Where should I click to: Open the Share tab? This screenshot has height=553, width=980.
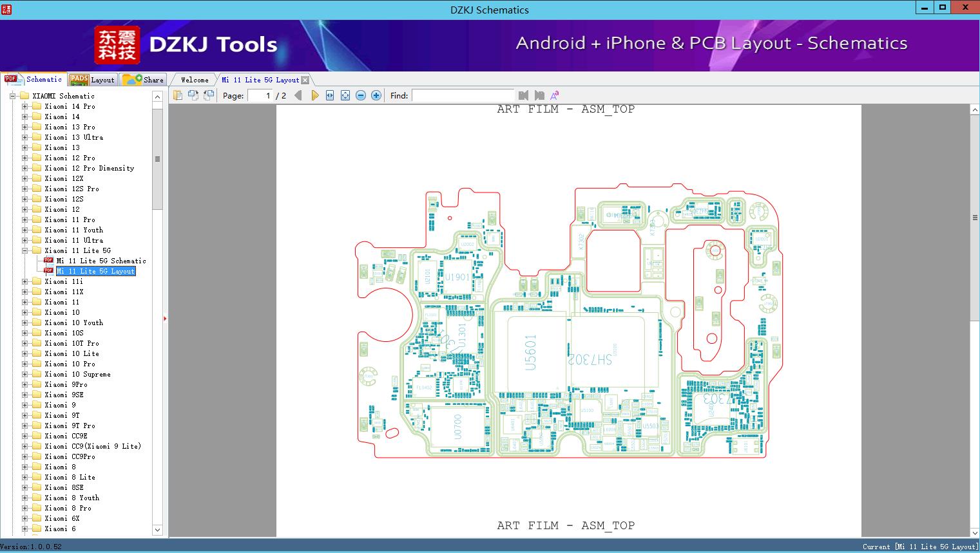coord(143,80)
